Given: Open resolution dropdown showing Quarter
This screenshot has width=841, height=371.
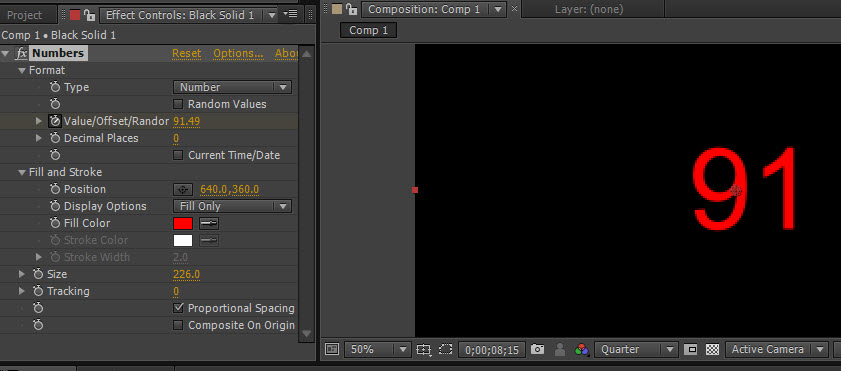Looking at the screenshot, I should coord(636,350).
